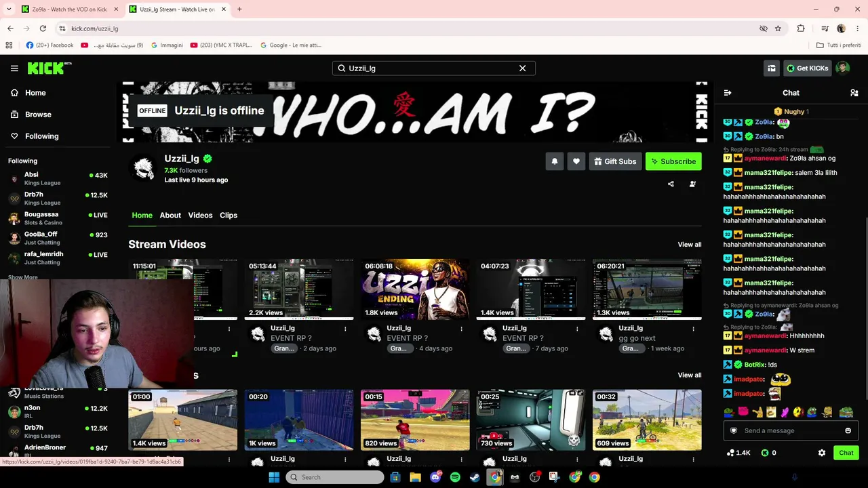This screenshot has height=488, width=868.
Task: Open Spotify from the taskbar
Action: [455, 477]
